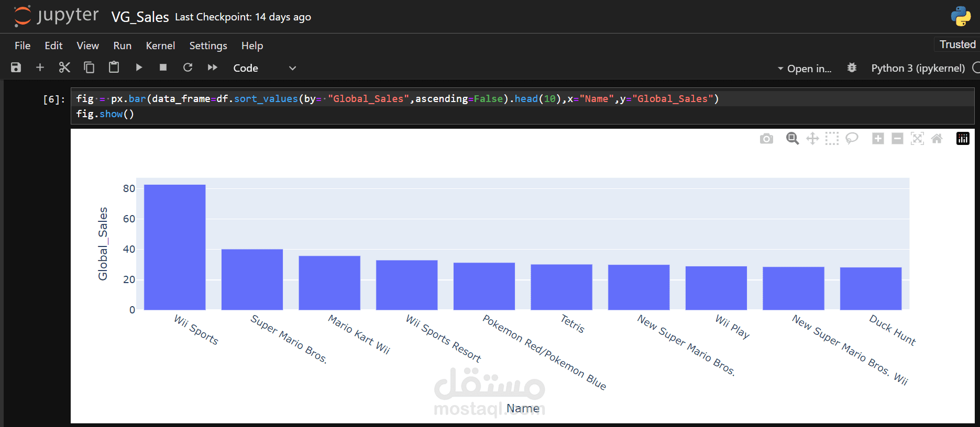Rename notebook via VG_Sales title
This screenshot has height=427, width=980.
pyautogui.click(x=140, y=17)
